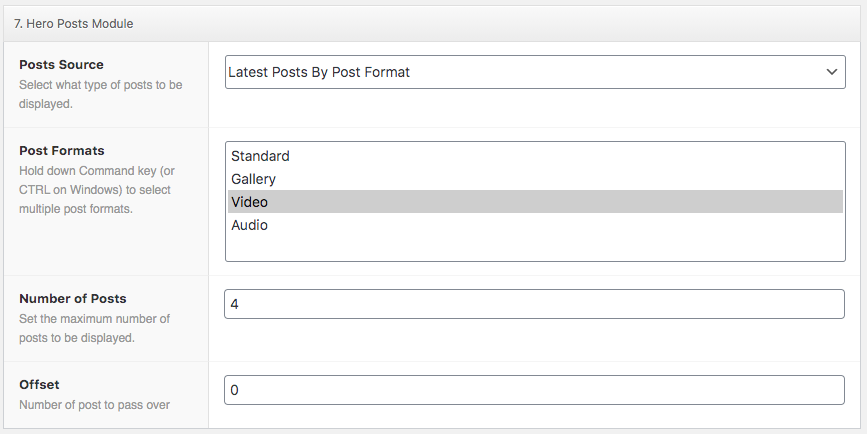Click the Post Formats label

tap(62, 150)
